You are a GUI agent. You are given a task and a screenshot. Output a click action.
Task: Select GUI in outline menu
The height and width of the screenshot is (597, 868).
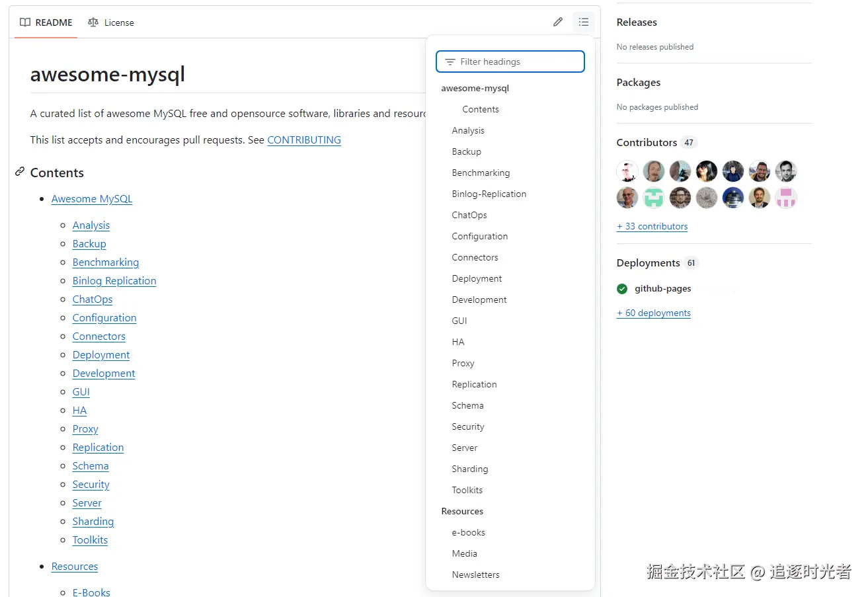[x=459, y=321]
